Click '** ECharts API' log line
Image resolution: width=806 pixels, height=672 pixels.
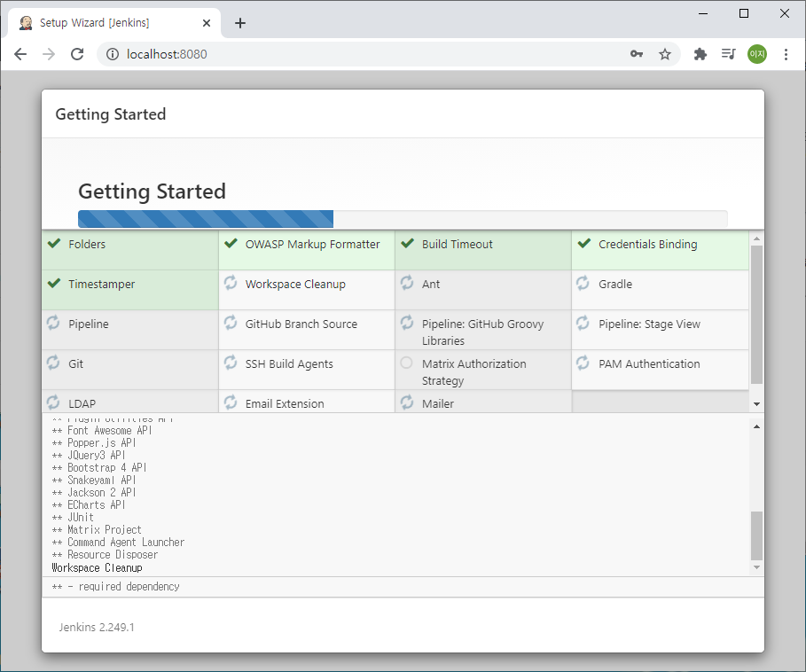coord(89,505)
